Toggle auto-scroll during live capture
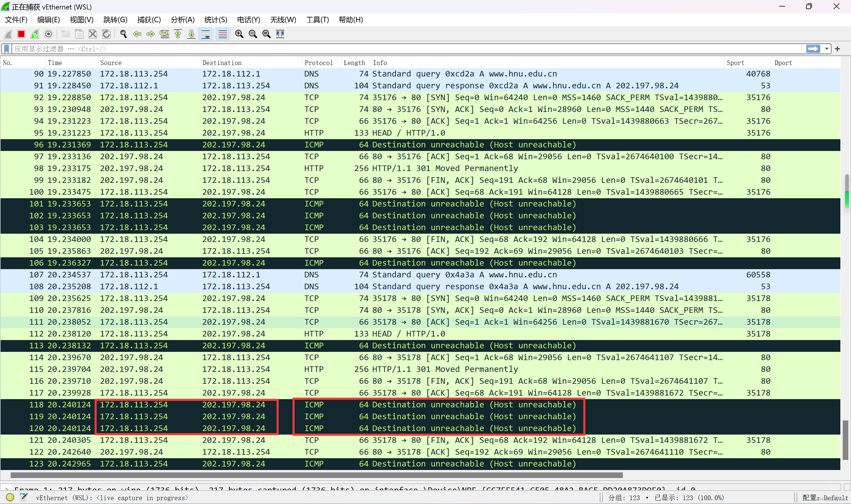Screen dimensions: 851x504 (x=205, y=34)
